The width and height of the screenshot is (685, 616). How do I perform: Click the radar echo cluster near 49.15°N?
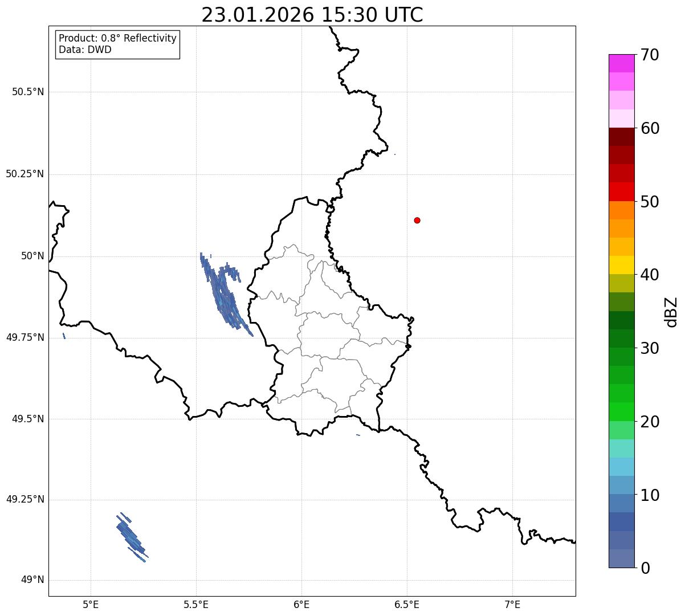[132, 537]
